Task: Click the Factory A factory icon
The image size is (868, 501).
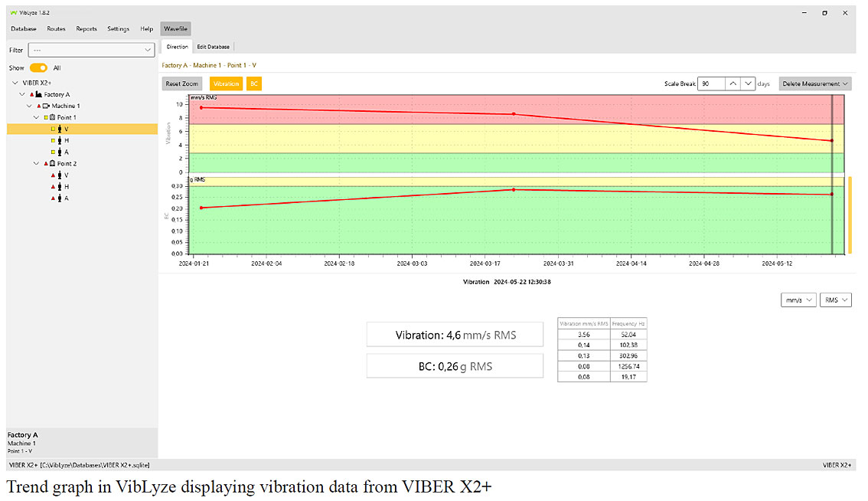Action: pyautogui.click(x=39, y=94)
